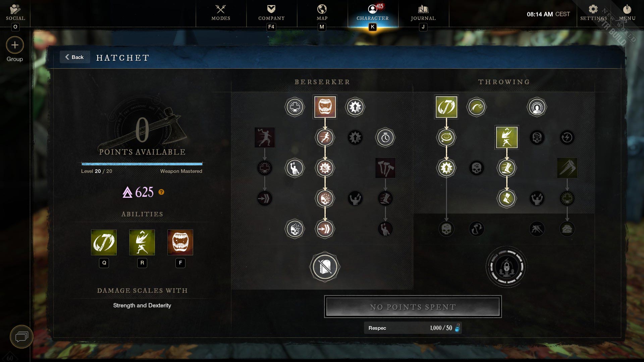Select the dash/leap ability icon (R slot)
The height and width of the screenshot is (362, 644).
[143, 242]
